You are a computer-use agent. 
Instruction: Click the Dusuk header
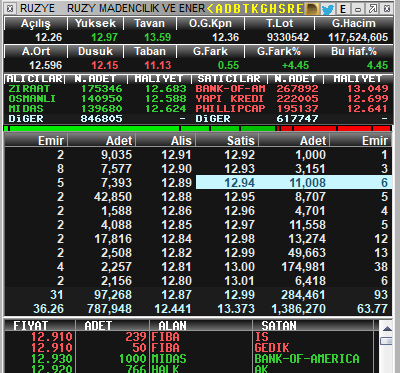95,51
